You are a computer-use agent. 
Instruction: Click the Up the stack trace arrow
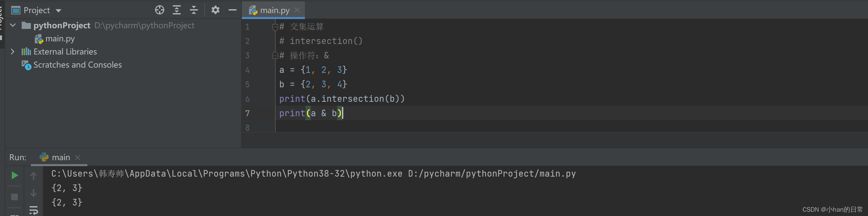click(x=34, y=176)
